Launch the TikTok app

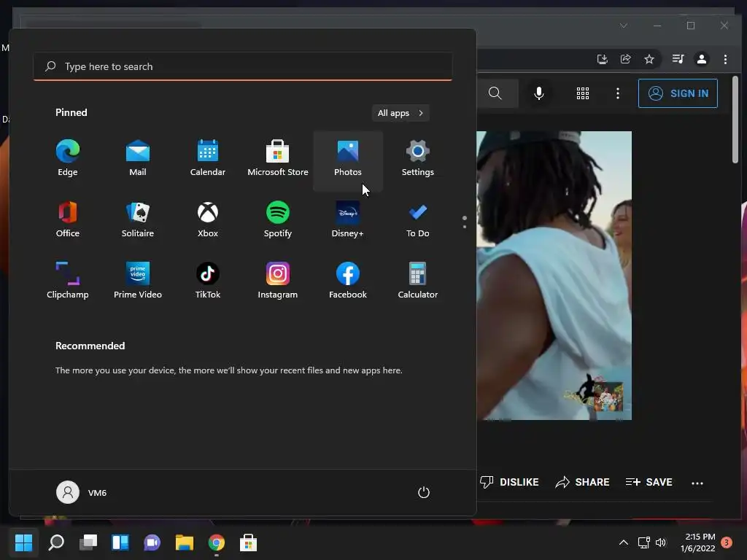pyautogui.click(x=208, y=281)
